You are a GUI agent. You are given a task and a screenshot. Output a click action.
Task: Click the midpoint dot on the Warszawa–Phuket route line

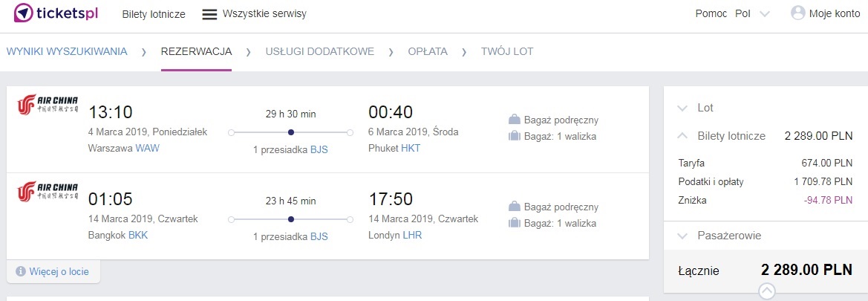(290, 132)
